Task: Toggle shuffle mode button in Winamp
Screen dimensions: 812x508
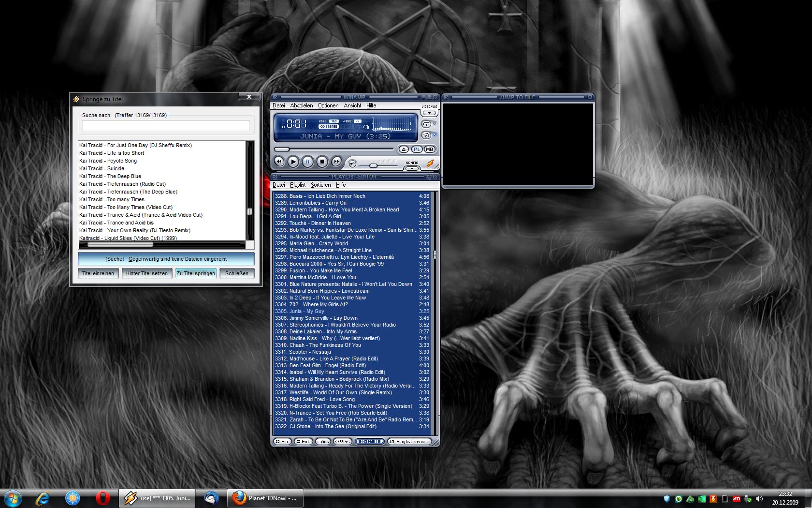Action: (x=426, y=135)
